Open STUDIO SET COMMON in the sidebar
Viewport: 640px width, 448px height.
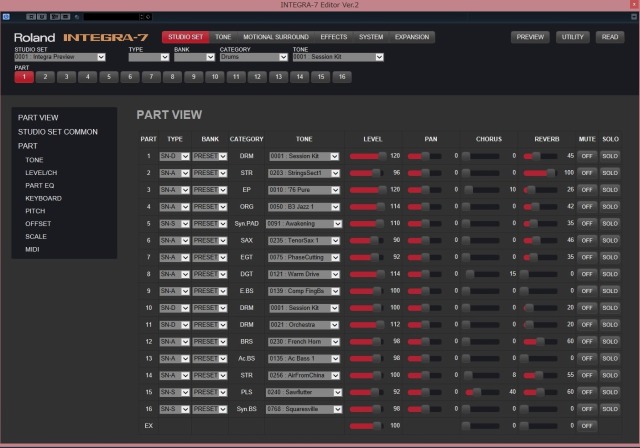click(x=58, y=132)
